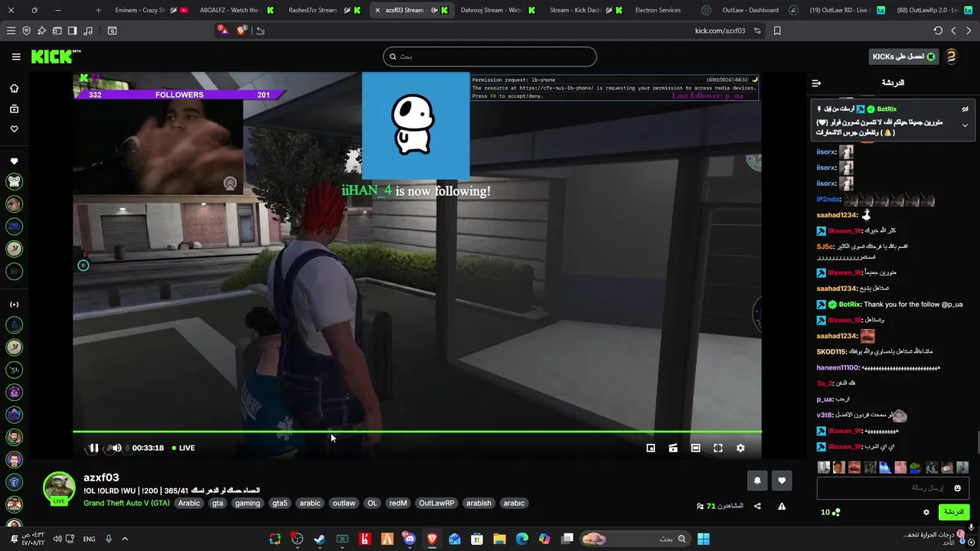This screenshot has width=980, height=551.
Task: Open Discord from the taskbar
Action: click(410, 539)
